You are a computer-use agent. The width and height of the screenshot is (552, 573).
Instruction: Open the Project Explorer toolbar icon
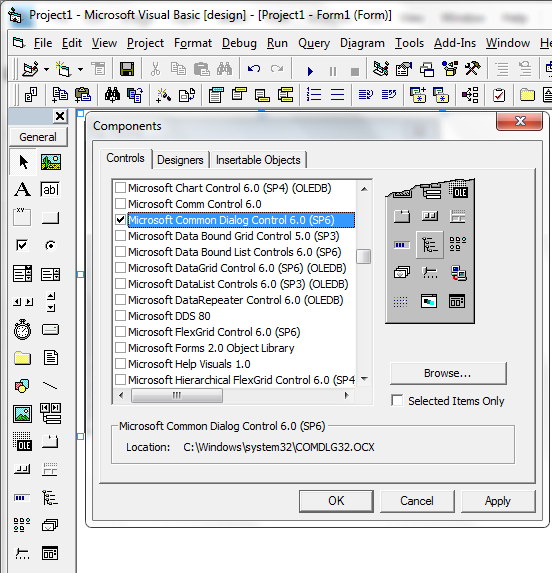click(381, 69)
